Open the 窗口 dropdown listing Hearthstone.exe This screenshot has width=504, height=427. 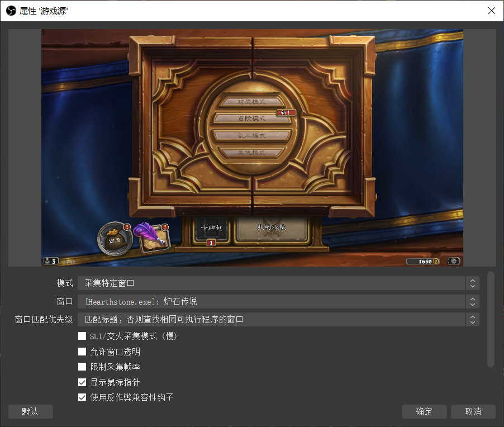278,301
